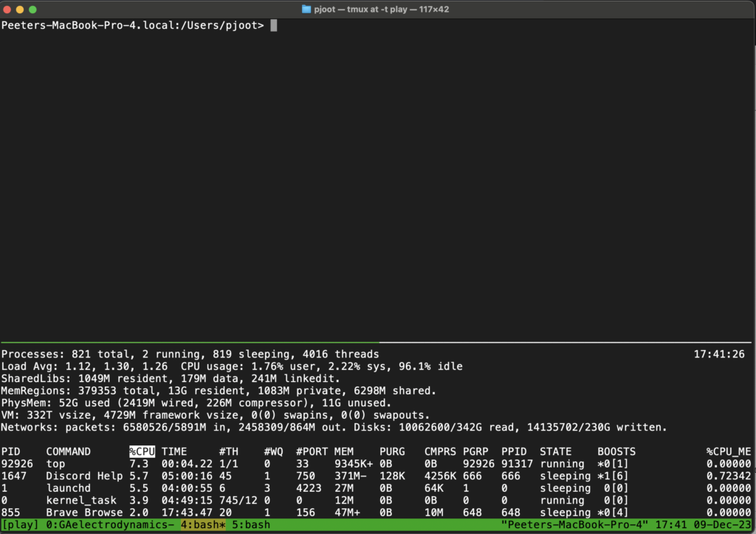Viewport: 756px width, 534px height.
Task: Click the top clock reading '17:41:26'
Action: click(x=719, y=354)
